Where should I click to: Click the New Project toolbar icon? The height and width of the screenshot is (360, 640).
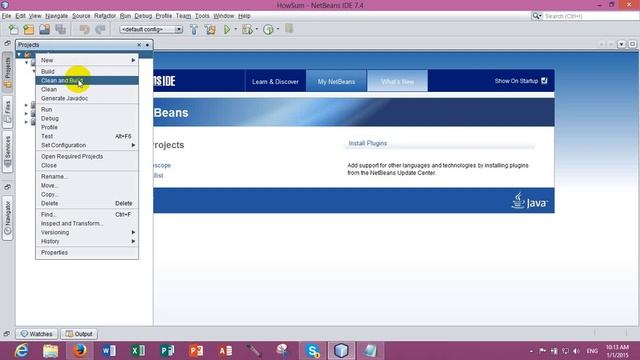[x=29, y=29]
